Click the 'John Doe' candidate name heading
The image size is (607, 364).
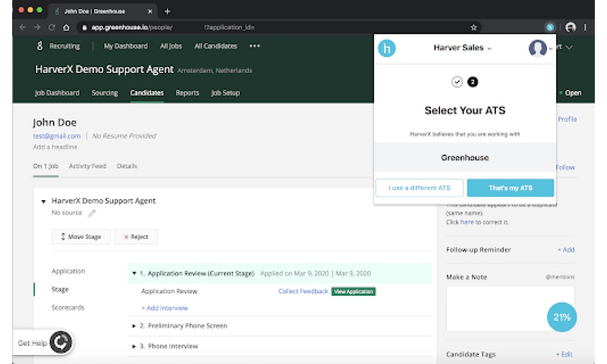pyautogui.click(x=55, y=123)
